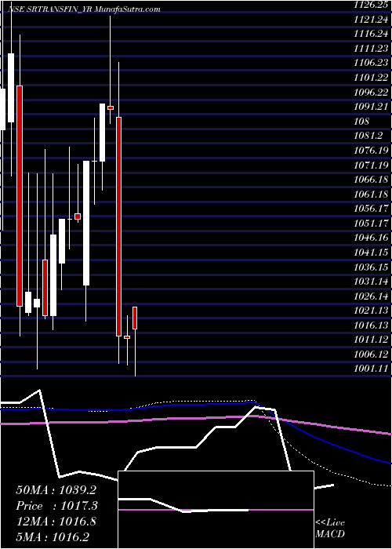The width and height of the screenshot is (392, 549).
Task: Click the 1006.12 price axis label
Action: (x=372, y=354)
